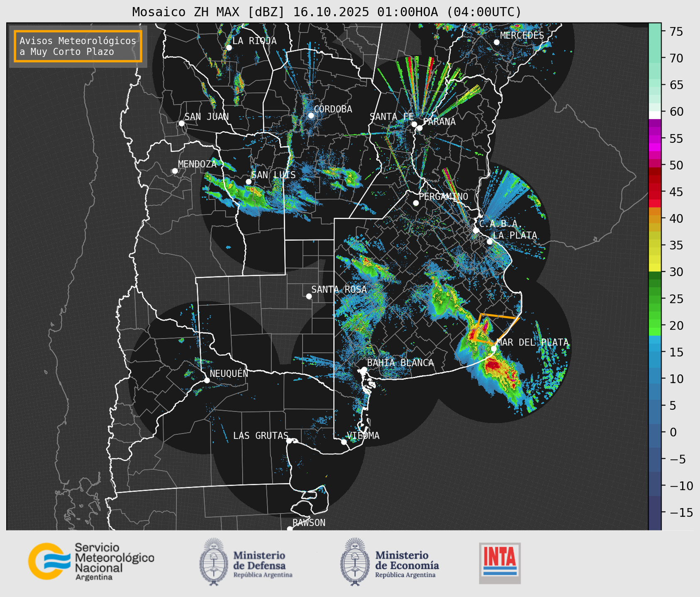Select the CORDOBA city marker

tap(311, 115)
